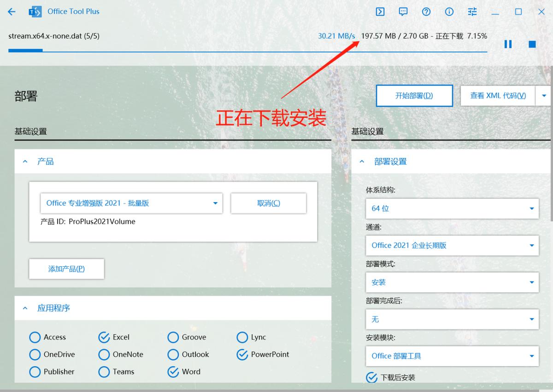View app info with the circled-i icon

coord(449,12)
